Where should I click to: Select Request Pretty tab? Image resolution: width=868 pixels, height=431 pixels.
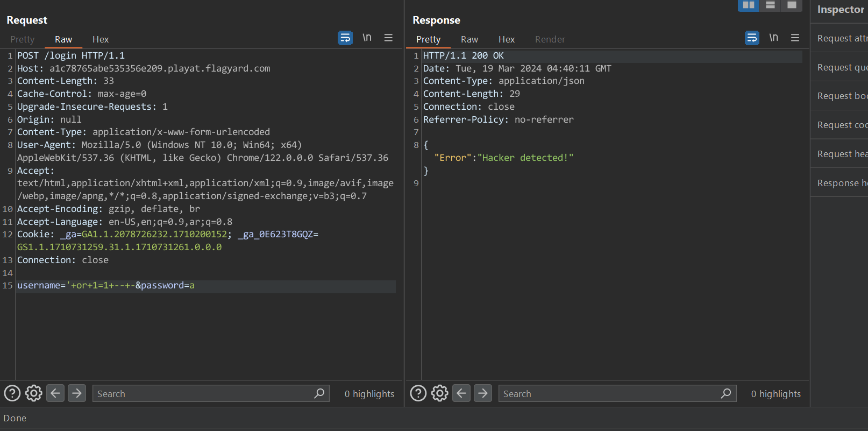[x=22, y=39]
